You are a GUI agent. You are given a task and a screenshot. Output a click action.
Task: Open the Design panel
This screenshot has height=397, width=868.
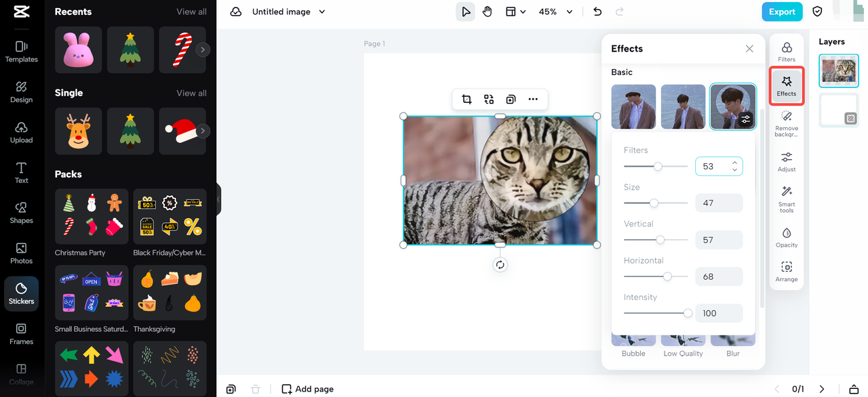pyautogui.click(x=21, y=92)
